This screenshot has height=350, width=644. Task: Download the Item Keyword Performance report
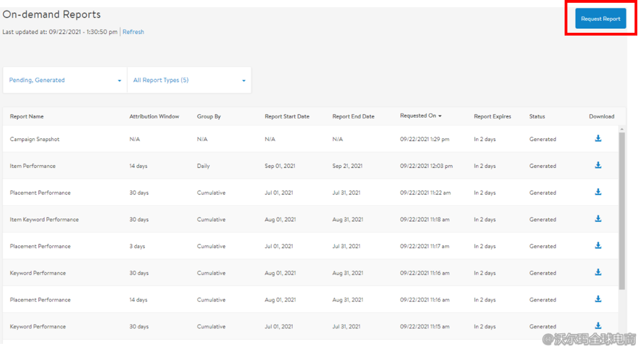[598, 218]
